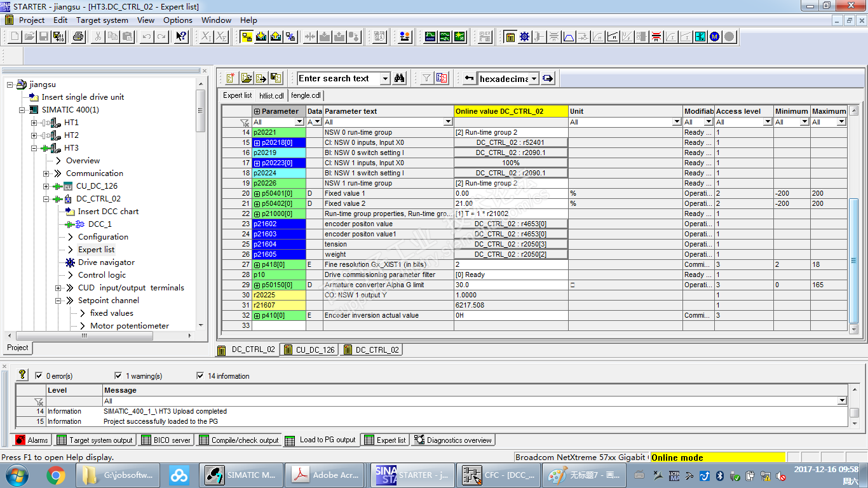Toggle the errors checkbox in output panel
Screen dimensions: 868x488
(39, 376)
